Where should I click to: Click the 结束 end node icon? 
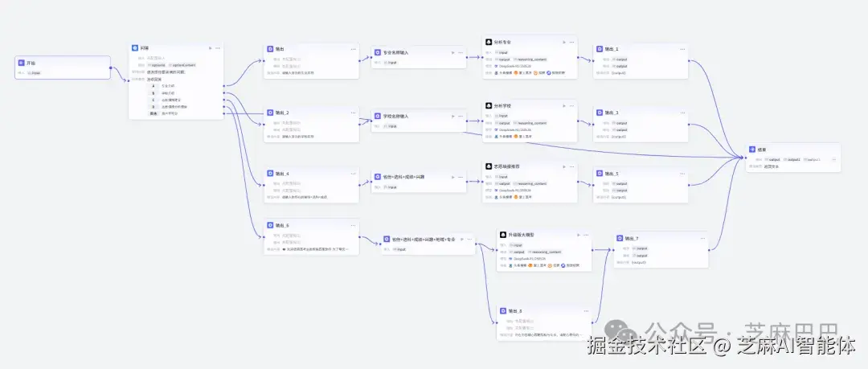tap(751, 149)
